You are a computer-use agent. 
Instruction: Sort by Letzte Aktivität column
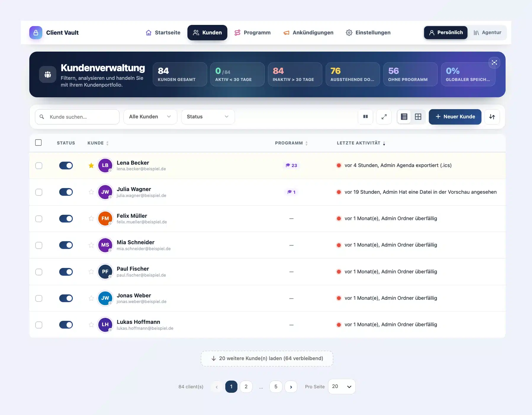click(x=361, y=143)
